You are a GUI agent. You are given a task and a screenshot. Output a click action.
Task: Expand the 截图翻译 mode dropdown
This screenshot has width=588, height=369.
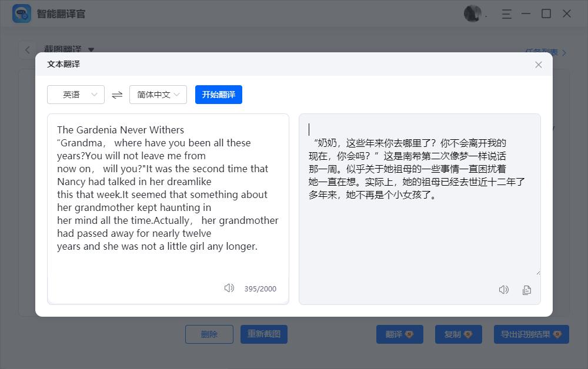click(91, 51)
